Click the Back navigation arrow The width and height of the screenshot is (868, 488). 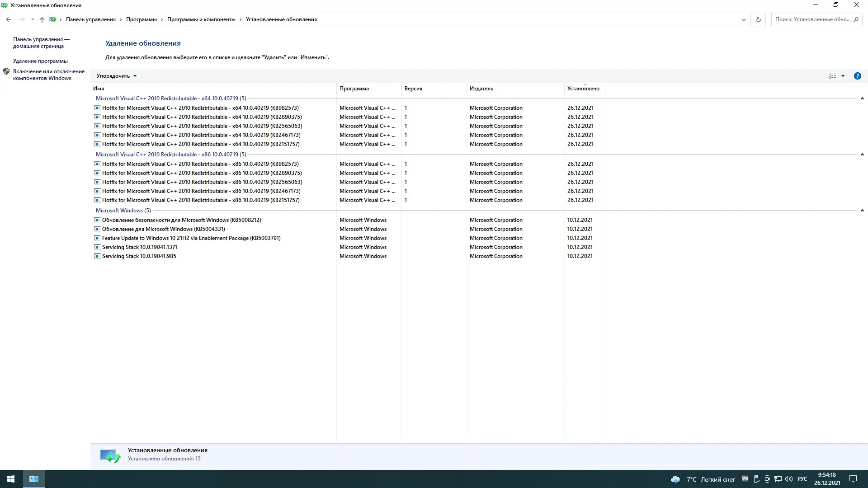point(9,19)
